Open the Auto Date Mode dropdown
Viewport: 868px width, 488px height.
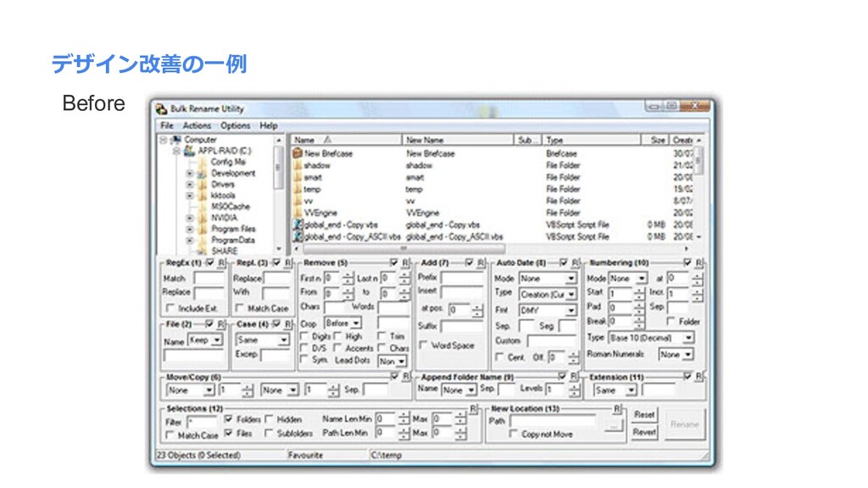tap(547, 278)
